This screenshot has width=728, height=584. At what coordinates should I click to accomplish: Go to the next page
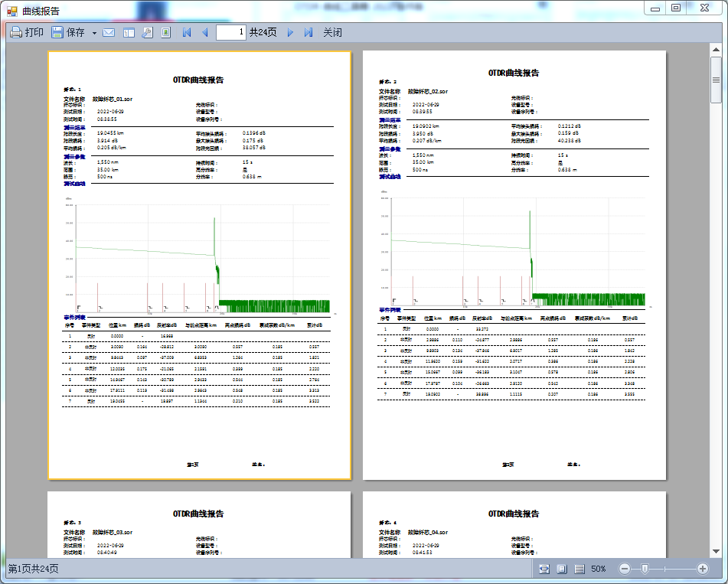coord(290,33)
